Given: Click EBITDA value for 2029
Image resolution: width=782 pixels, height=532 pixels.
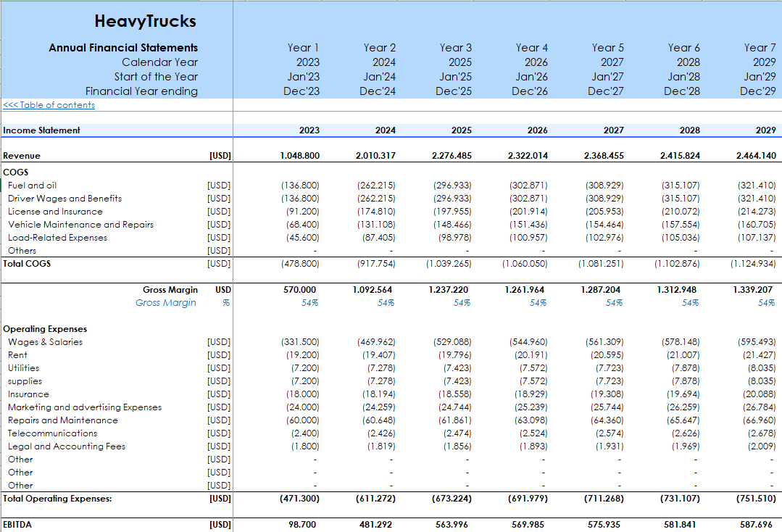Looking at the screenshot, I should [756, 524].
